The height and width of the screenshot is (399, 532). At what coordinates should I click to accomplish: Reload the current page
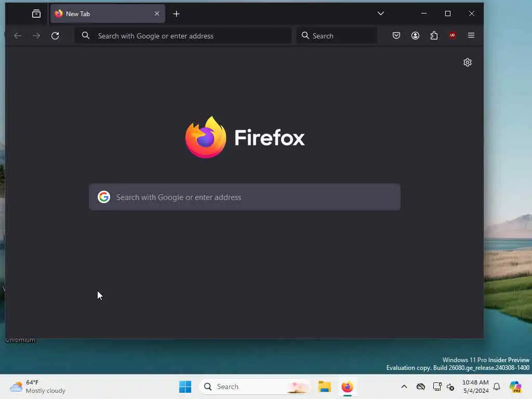tap(55, 36)
